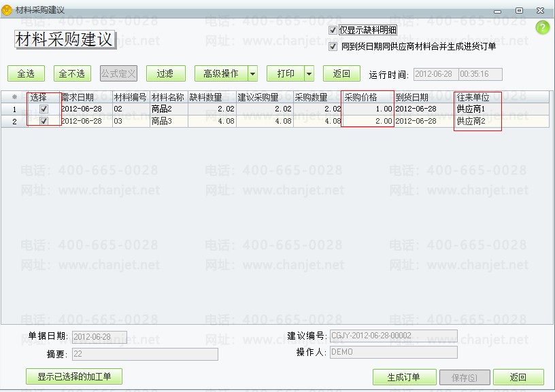Image resolution: width=555 pixels, height=392 pixels.
Task: Click the 采购数量 cell for 商品2
Action: tap(317, 109)
